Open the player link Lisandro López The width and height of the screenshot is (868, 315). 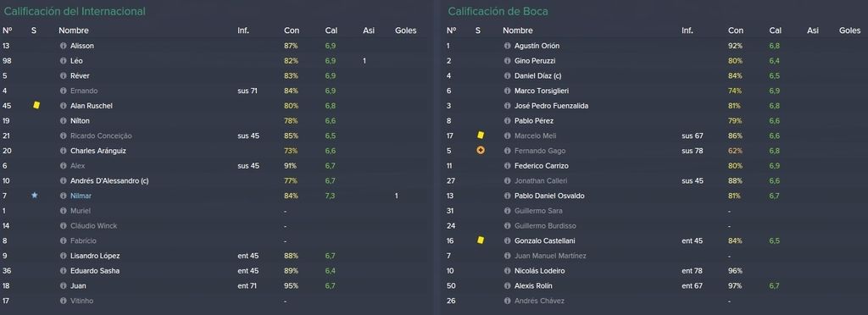[x=95, y=256]
